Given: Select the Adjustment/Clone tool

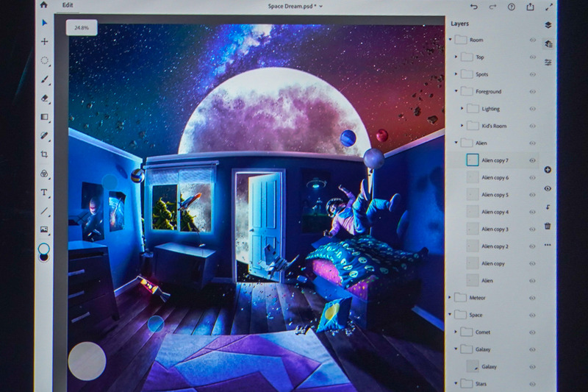Looking at the screenshot, I should [44, 174].
